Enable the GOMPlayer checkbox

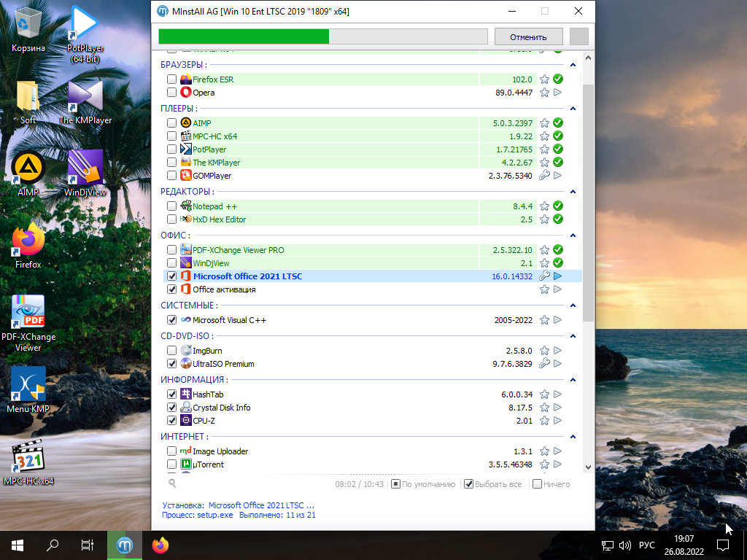point(172,176)
